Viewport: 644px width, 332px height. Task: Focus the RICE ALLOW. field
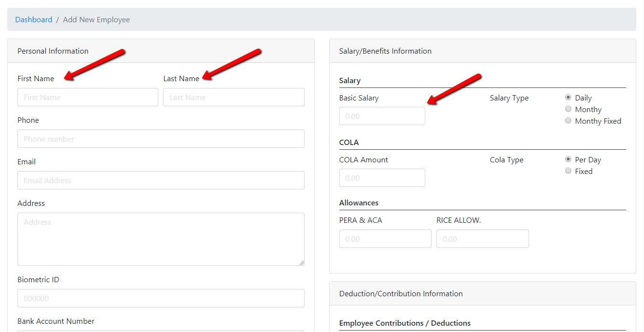[x=483, y=239]
